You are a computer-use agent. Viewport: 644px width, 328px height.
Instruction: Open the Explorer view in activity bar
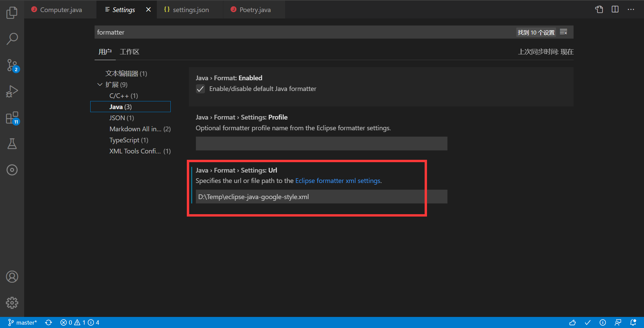pyautogui.click(x=12, y=13)
